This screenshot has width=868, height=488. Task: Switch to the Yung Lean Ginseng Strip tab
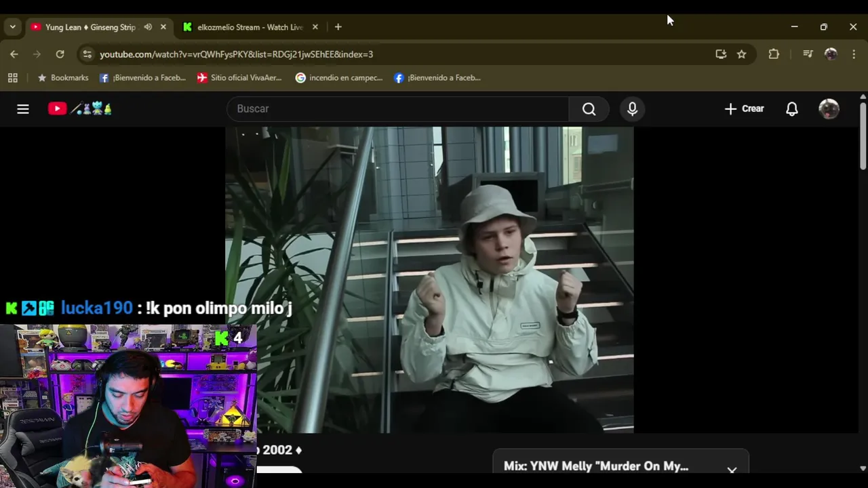click(x=90, y=27)
